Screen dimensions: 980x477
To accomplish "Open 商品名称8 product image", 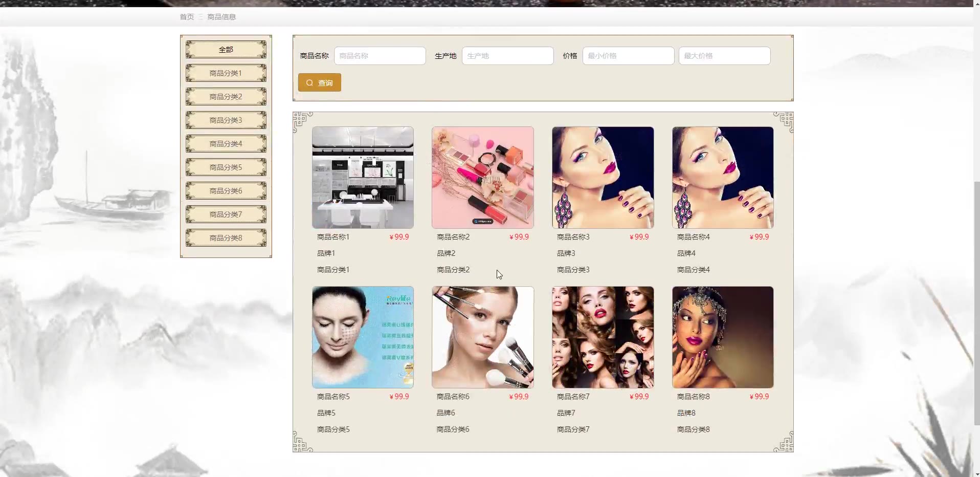I will [x=723, y=337].
